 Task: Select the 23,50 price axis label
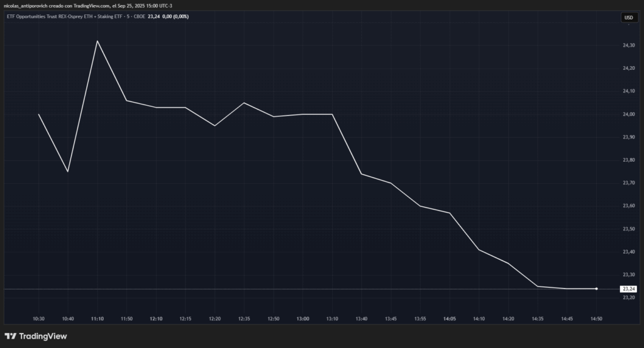(x=628, y=229)
